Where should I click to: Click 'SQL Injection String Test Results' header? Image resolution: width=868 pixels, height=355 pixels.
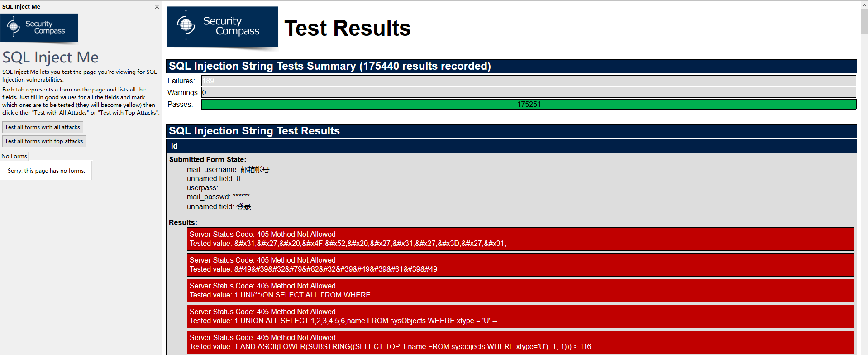point(511,131)
